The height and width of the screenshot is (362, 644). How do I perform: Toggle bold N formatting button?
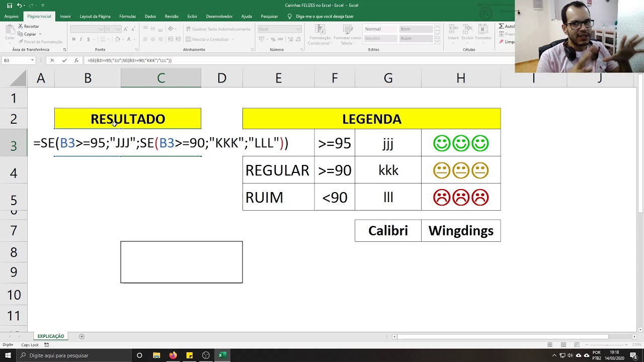(x=73, y=39)
